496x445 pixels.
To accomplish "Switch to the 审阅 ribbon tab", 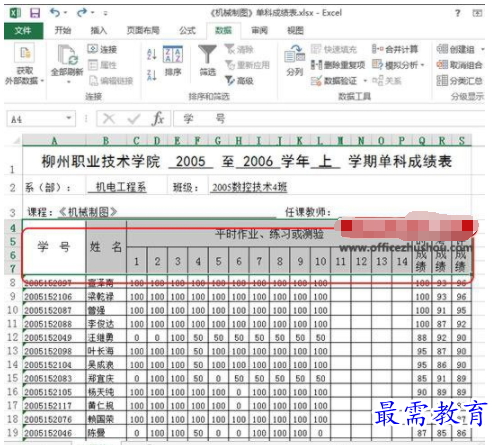I will click(x=259, y=31).
